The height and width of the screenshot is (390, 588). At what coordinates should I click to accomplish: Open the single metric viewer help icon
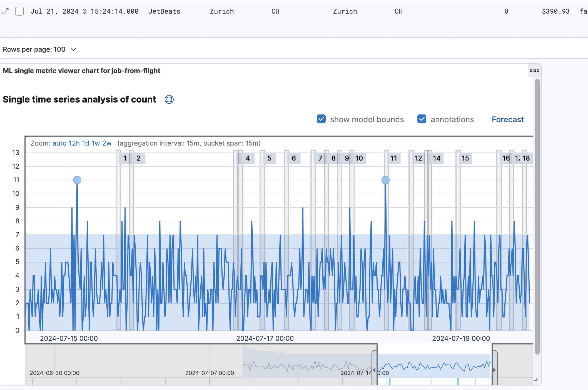click(169, 99)
